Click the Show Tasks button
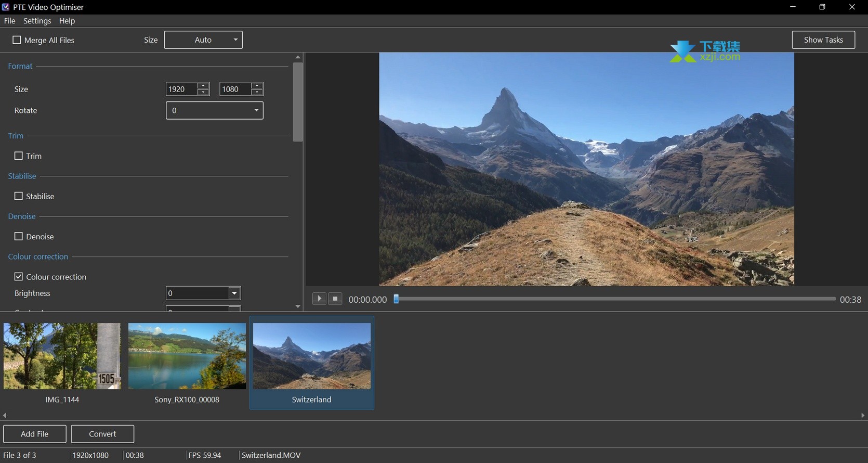 [823, 40]
